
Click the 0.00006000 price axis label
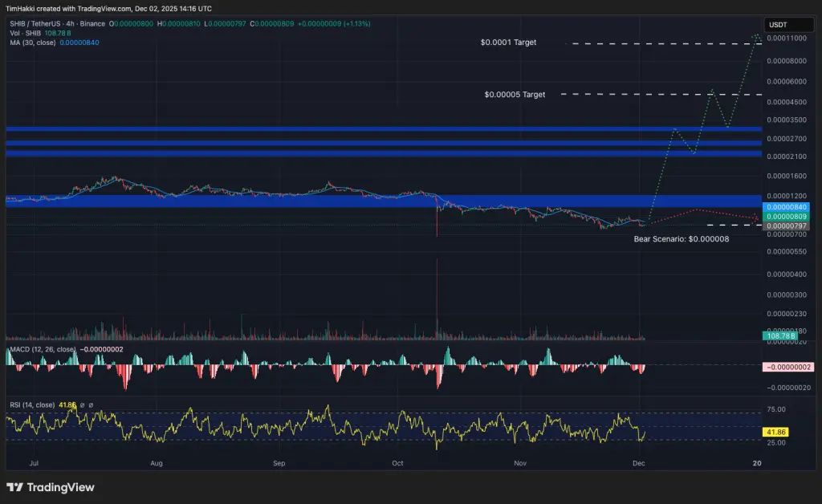[787, 82]
